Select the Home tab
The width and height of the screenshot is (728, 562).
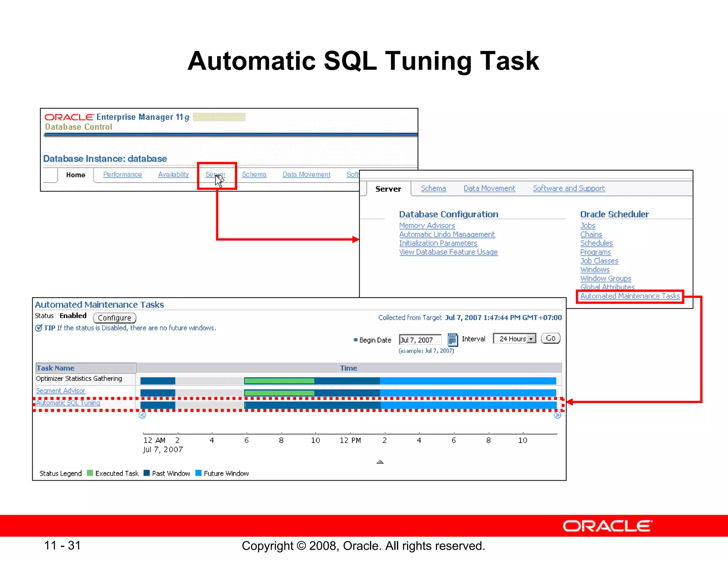[x=75, y=175]
